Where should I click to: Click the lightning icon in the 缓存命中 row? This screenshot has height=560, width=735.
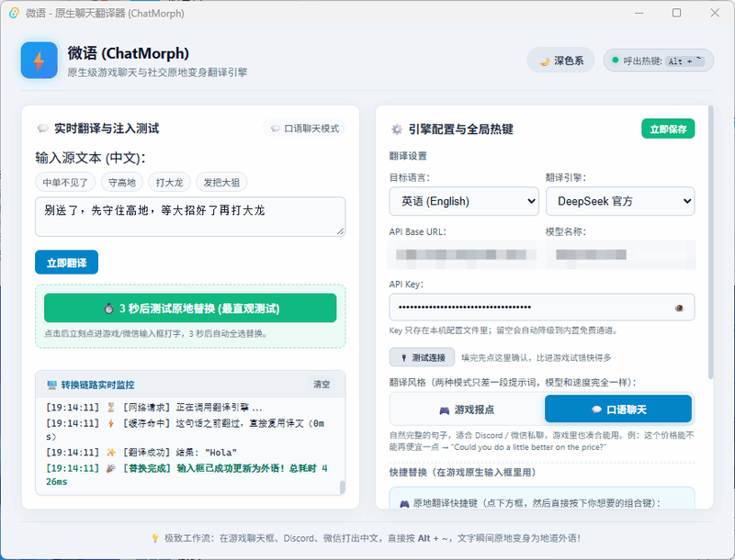click(x=111, y=423)
